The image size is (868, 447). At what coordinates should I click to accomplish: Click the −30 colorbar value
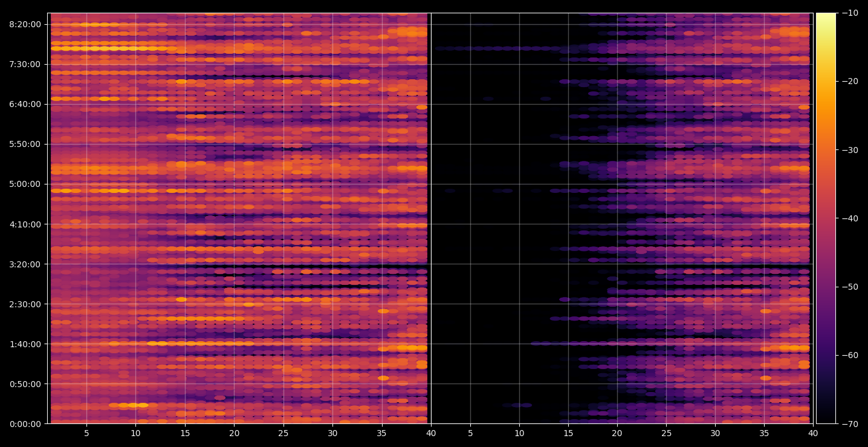coord(850,149)
